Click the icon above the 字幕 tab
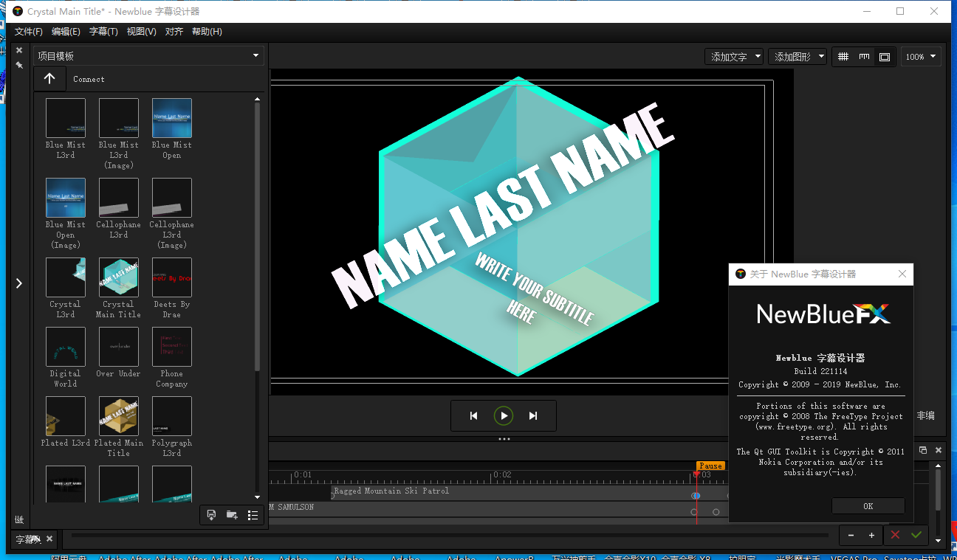The image size is (957, 560). pos(19,519)
